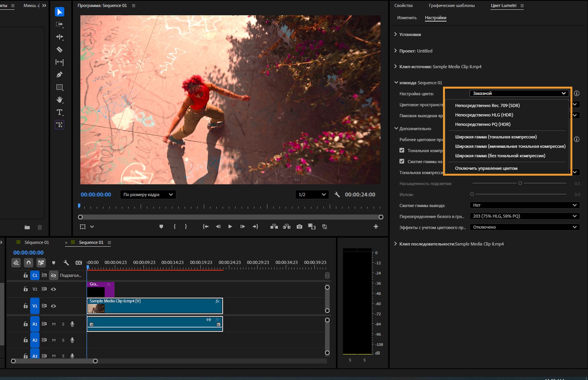Mute audio track A1

[54, 324]
